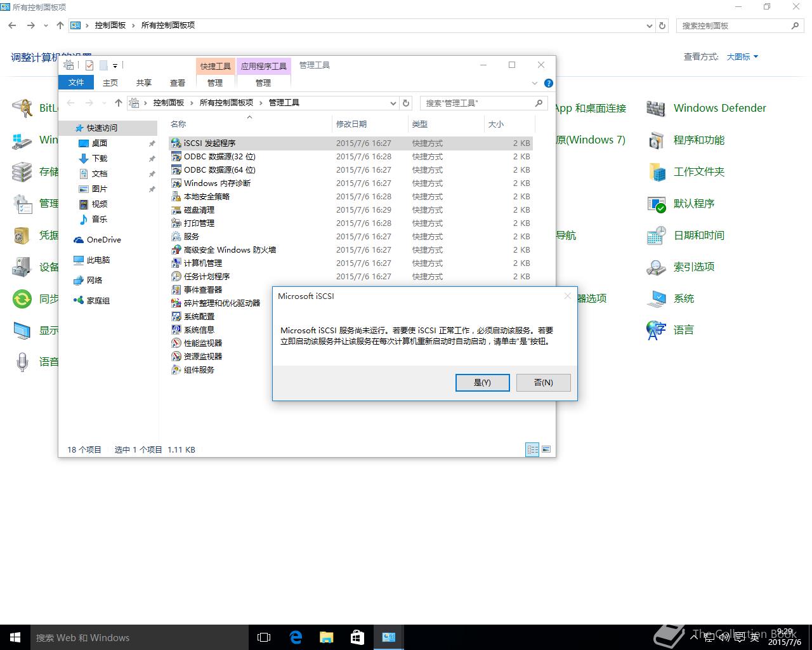
Task: Select the 资源监视器 icon
Action: point(176,357)
